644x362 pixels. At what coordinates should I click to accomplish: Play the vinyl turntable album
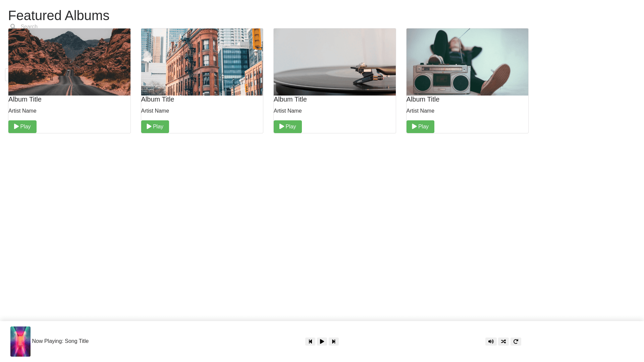tap(287, 126)
